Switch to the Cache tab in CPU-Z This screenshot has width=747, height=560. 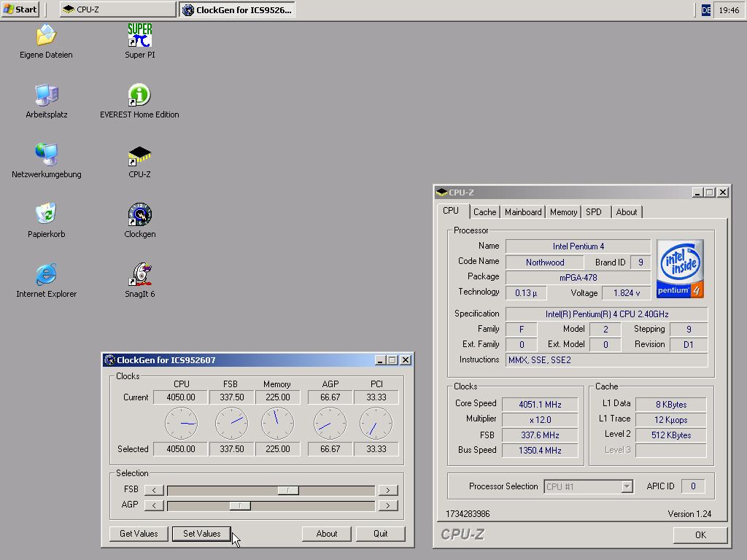pyautogui.click(x=484, y=212)
